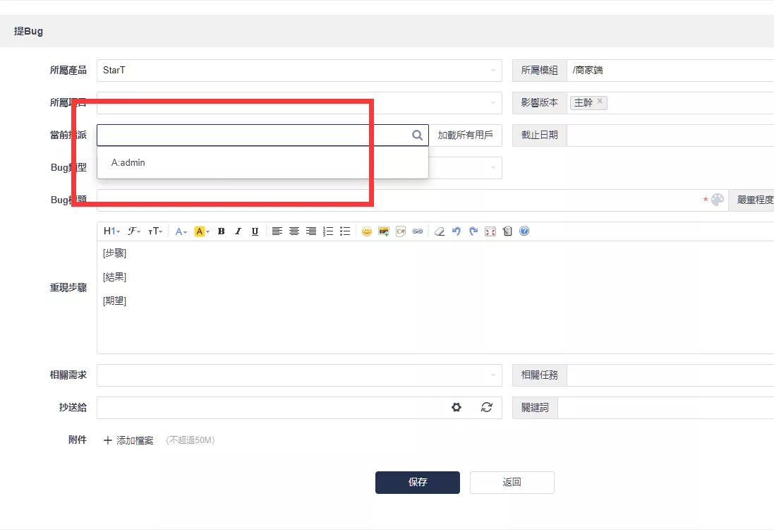Open the title color palette icon

(x=718, y=200)
